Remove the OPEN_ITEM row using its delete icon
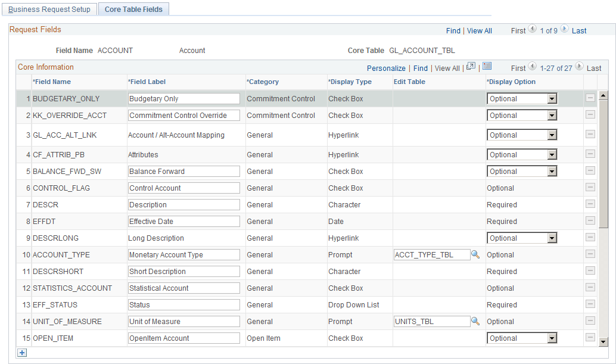Screen dimensions: 616x364 click(x=590, y=338)
